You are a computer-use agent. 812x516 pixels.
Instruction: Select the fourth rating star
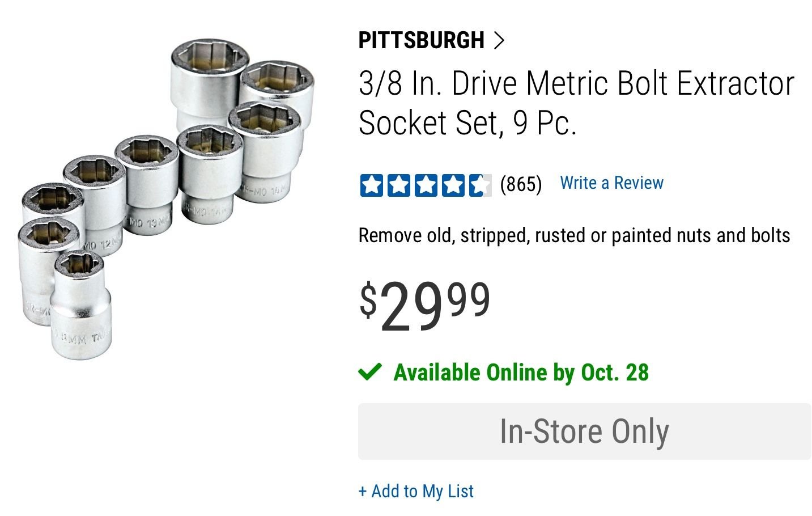[x=453, y=185]
